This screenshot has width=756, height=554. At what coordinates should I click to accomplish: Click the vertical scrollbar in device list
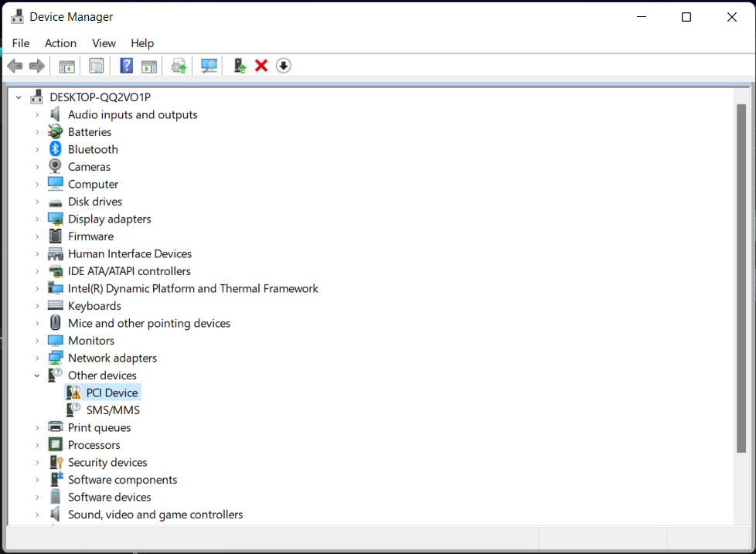click(741, 278)
